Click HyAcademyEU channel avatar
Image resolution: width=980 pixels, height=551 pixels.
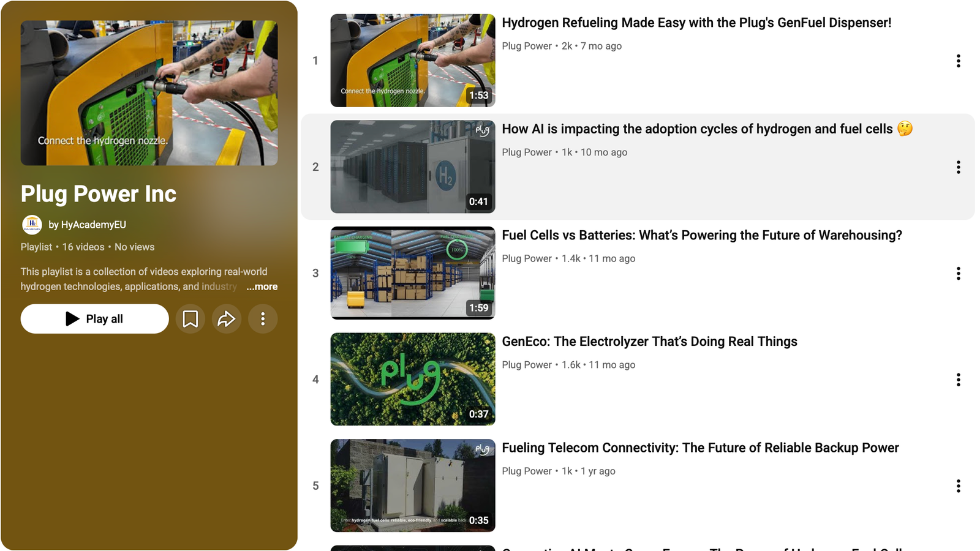[32, 225]
